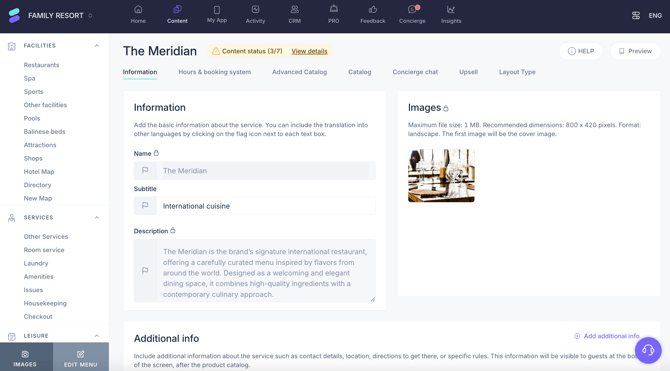Open Directory in the sidebar
670x371 pixels.
[37, 185]
